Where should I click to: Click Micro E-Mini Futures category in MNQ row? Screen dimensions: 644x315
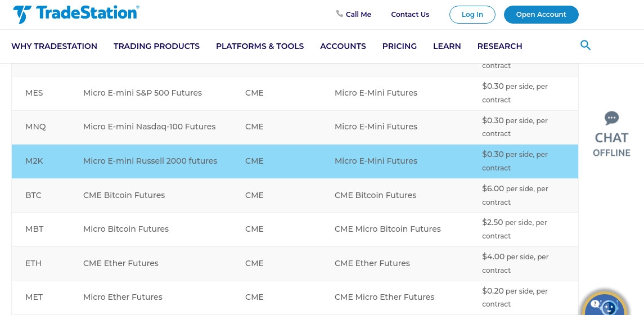pyautogui.click(x=376, y=127)
